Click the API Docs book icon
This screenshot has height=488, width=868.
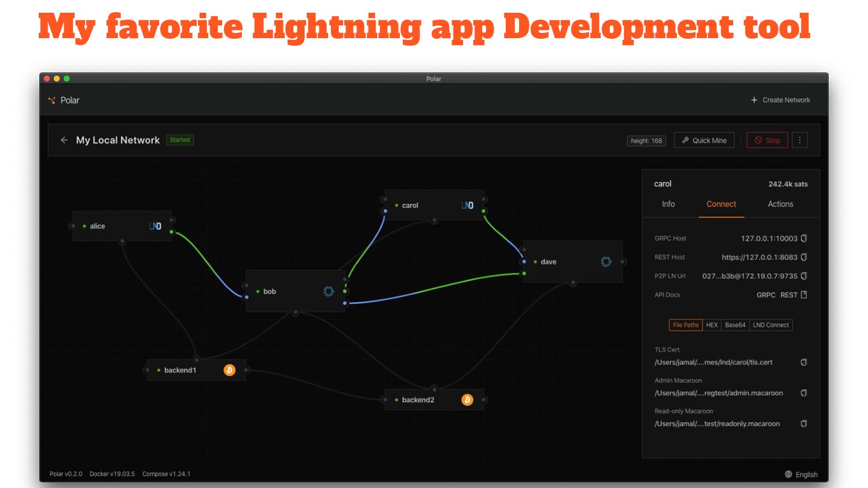804,295
